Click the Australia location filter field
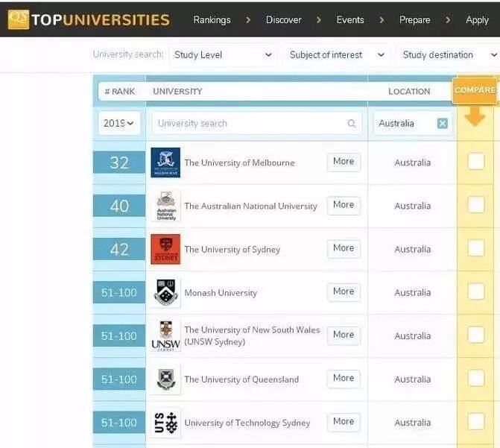The image size is (500, 448). click(413, 123)
